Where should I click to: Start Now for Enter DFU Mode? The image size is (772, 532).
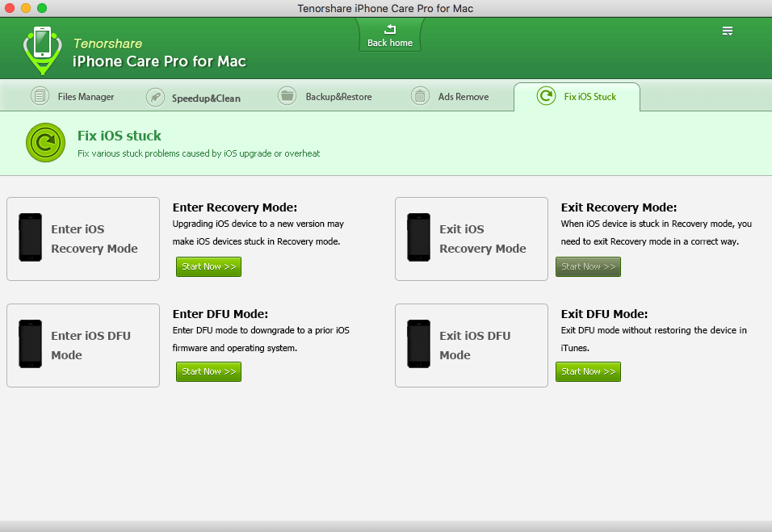tap(209, 371)
